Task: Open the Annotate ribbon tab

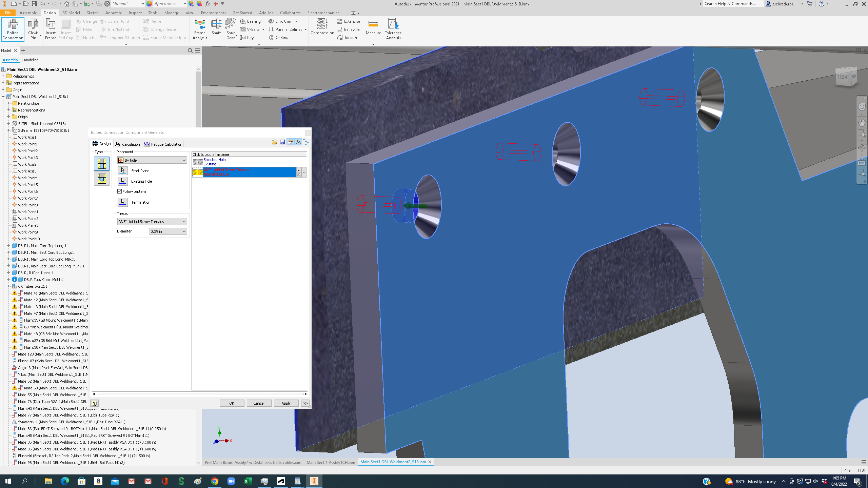Action: [114, 13]
